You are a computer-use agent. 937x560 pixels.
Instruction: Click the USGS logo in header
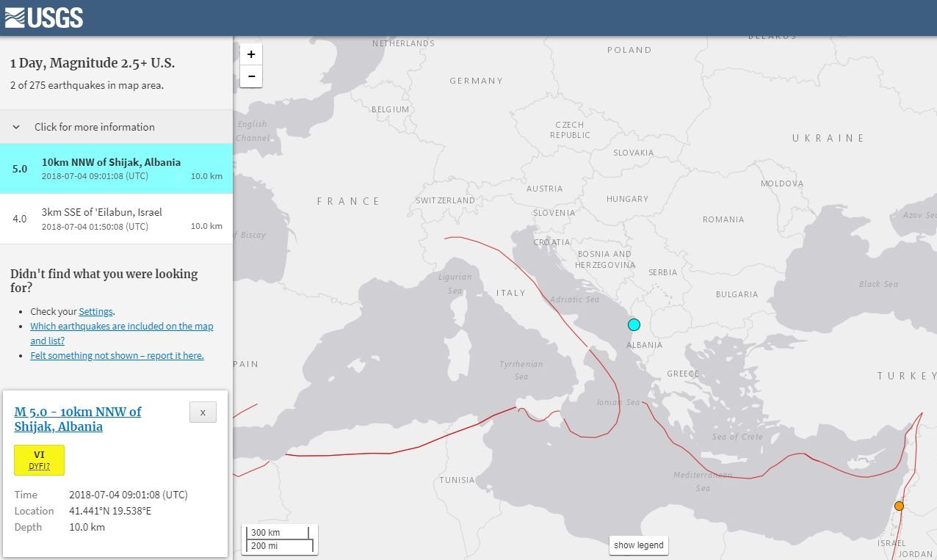tap(43, 17)
